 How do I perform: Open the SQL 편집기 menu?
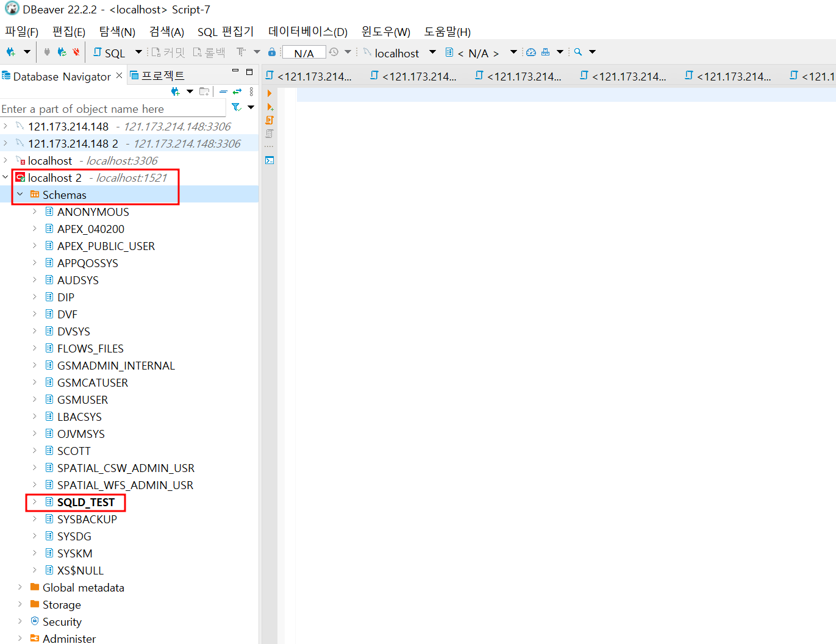pyautogui.click(x=226, y=32)
